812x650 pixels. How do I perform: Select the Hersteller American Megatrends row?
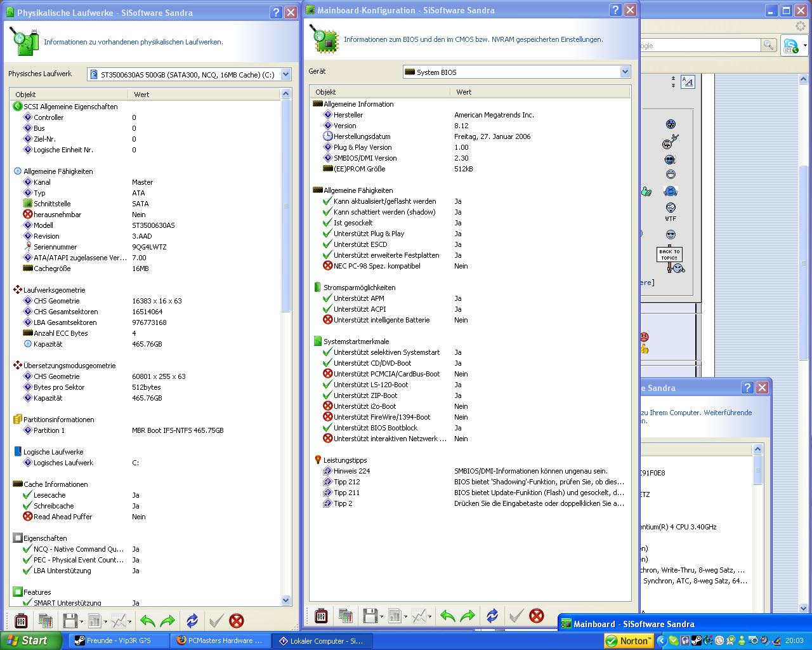tap(470, 115)
